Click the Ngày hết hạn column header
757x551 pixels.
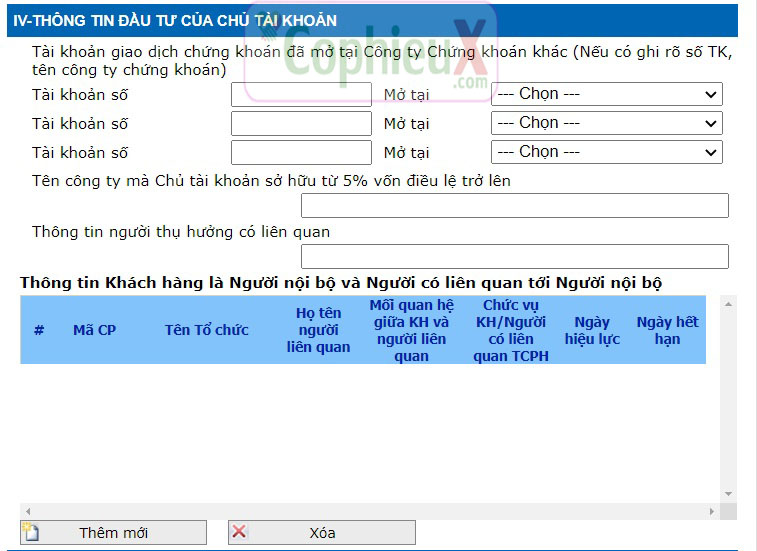coord(667,331)
